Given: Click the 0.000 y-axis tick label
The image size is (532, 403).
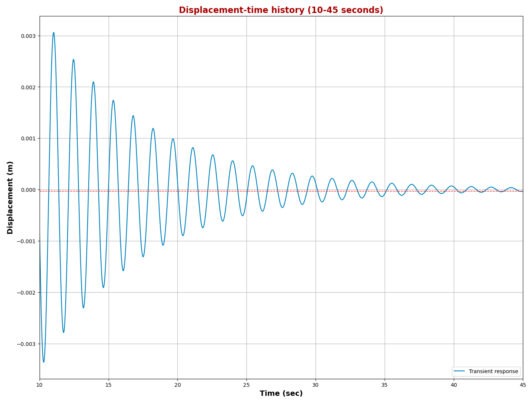Looking at the screenshot, I should click(28, 190).
